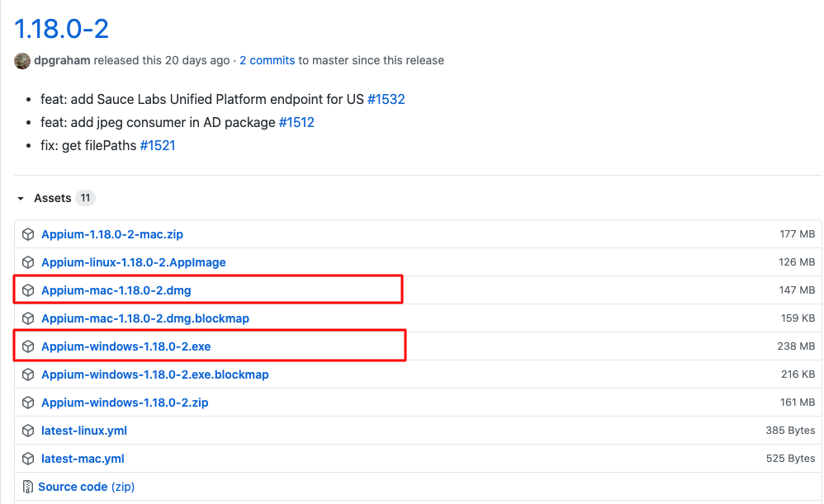The image size is (824, 504).
Task: Click the package icon beside Appium-mac-1.18.0-2.dmg
Action: pyautogui.click(x=27, y=290)
